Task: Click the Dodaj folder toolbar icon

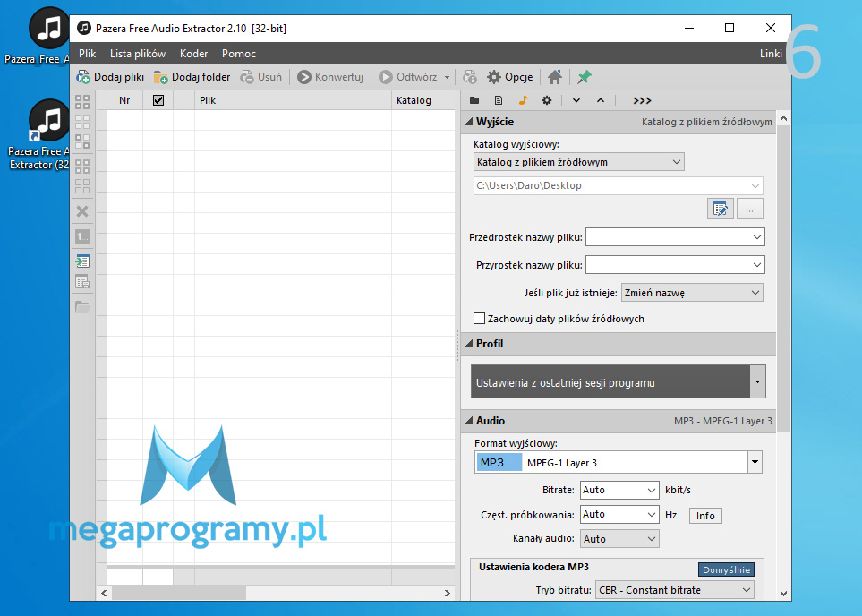Action: [x=160, y=77]
